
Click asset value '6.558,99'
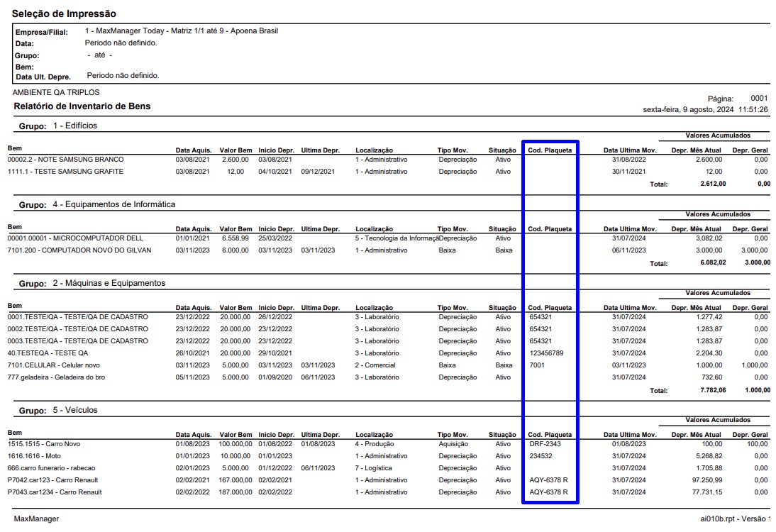235,238
